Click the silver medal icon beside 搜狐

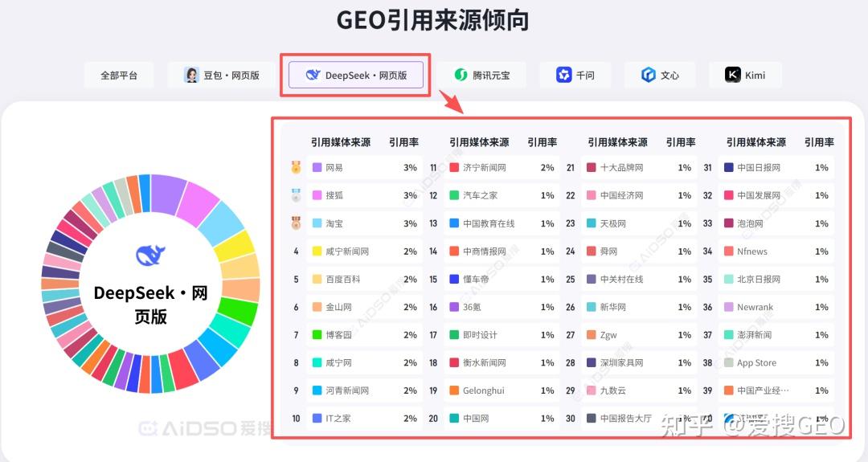click(x=296, y=194)
